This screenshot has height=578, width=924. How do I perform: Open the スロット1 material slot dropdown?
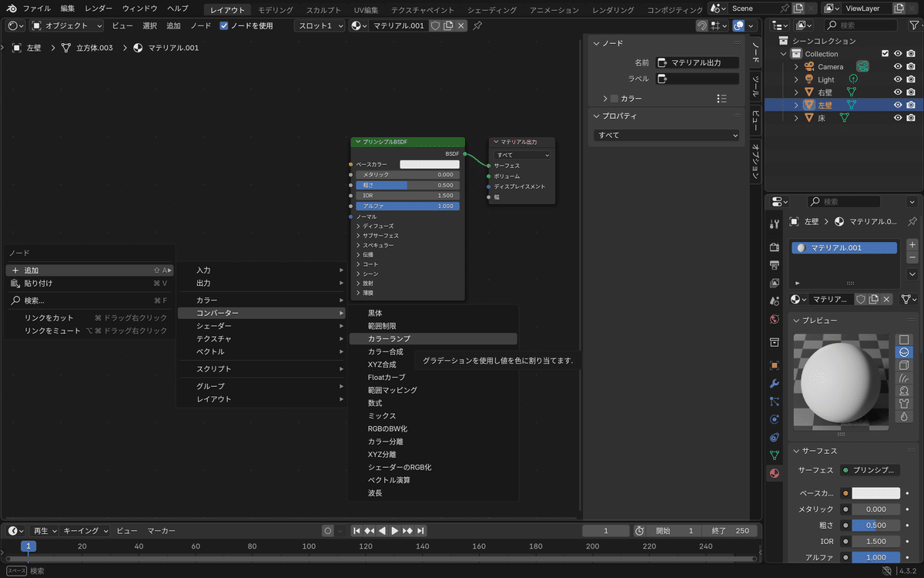[x=321, y=25]
